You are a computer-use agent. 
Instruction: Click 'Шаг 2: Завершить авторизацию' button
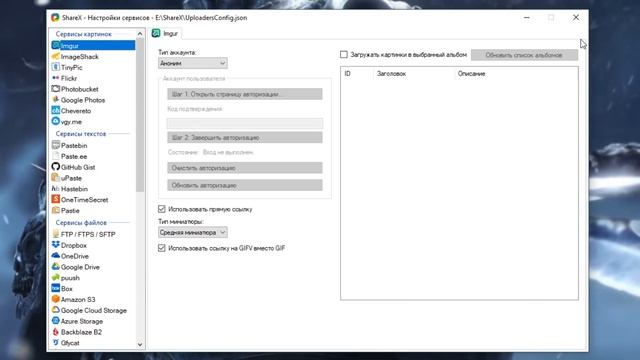click(244, 138)
